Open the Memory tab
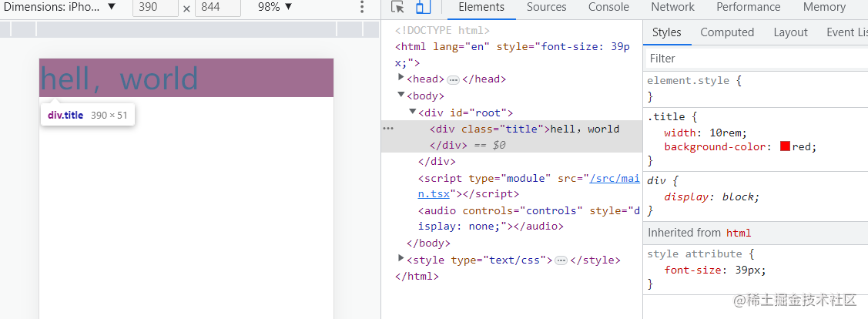The image size is (868, 319). click(824, 7)
